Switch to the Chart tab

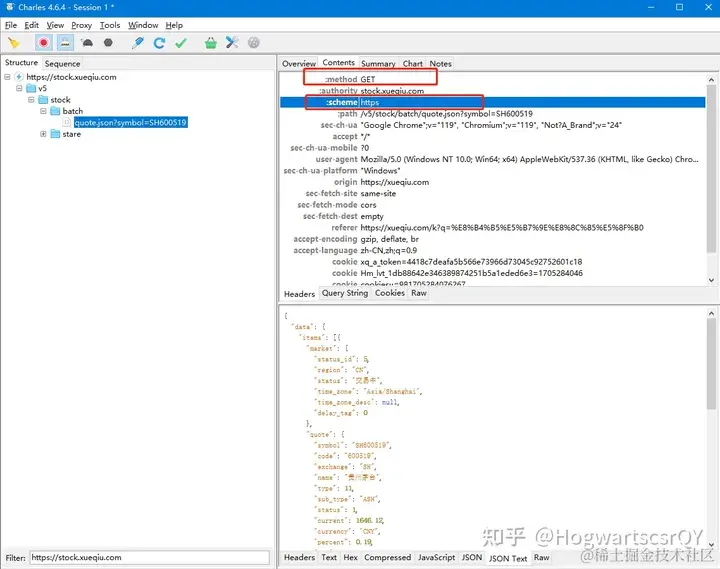pos(412,63)
